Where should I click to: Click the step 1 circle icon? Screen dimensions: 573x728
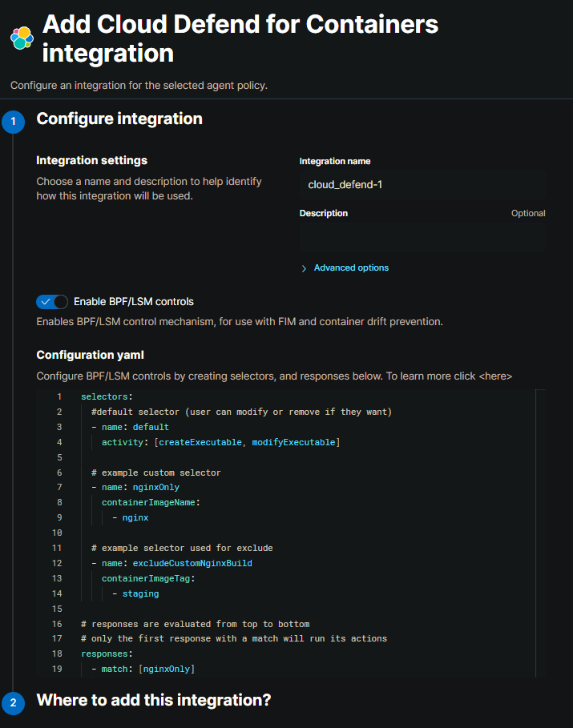point(13,121)
